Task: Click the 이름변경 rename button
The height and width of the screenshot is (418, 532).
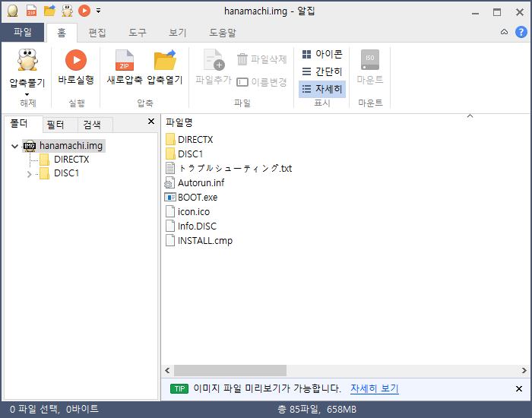Action: click(261, 82)
